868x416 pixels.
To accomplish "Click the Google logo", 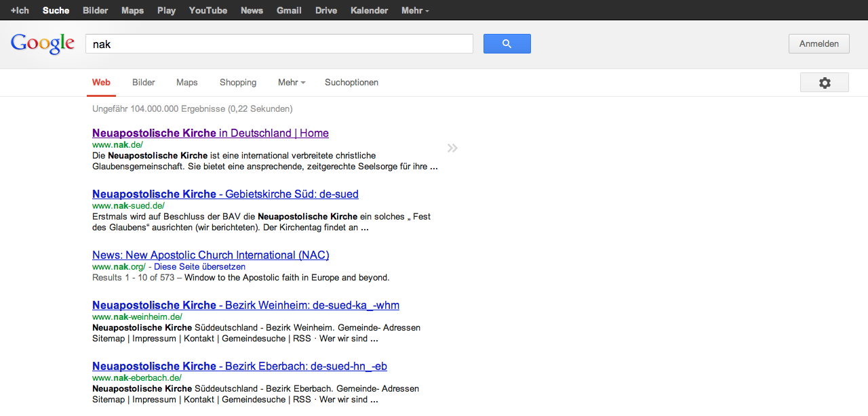I will click(43, 44).
